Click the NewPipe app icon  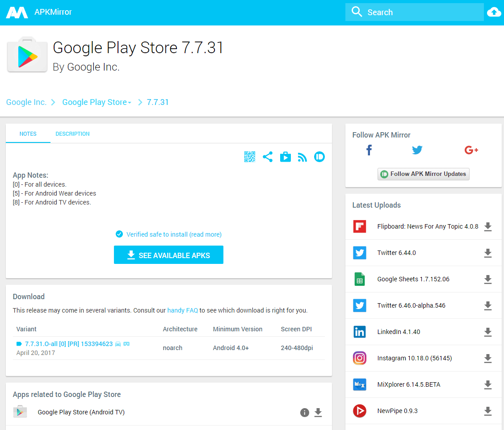pyautogui.click(x=359, y=411)
